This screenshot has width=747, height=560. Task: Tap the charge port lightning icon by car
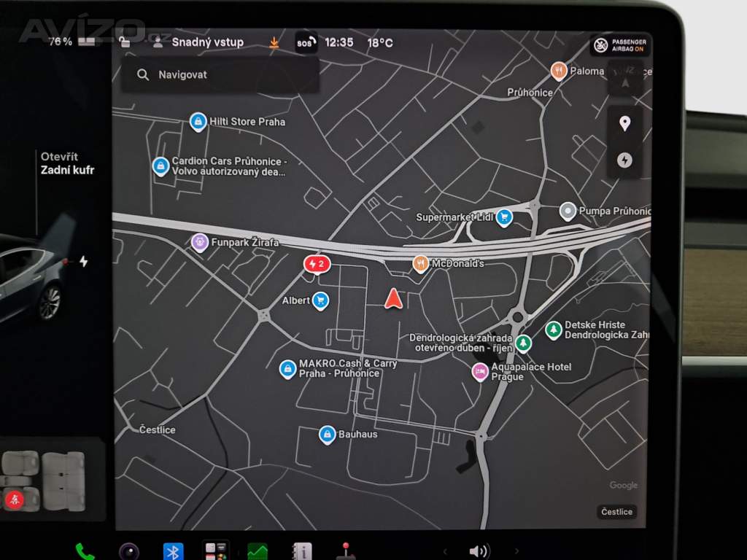84,262
